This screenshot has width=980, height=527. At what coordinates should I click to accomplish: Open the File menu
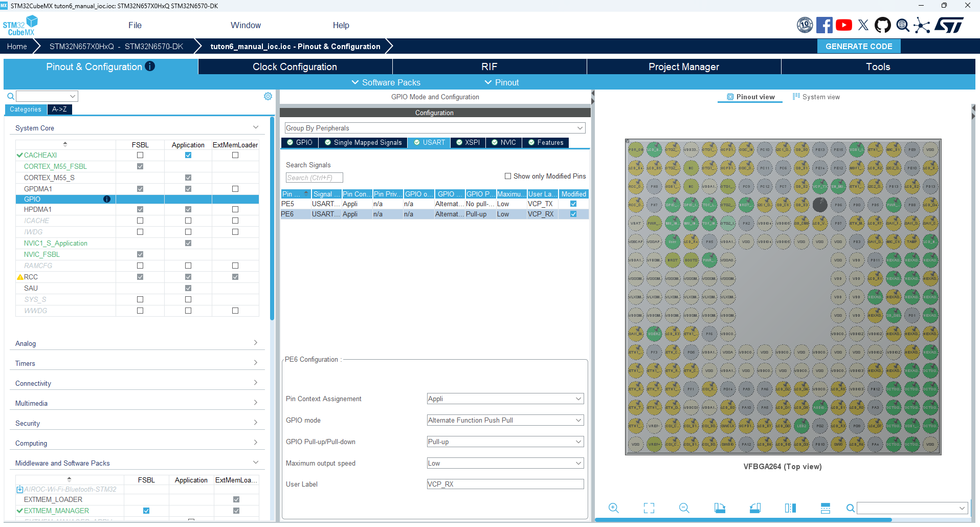135,25
